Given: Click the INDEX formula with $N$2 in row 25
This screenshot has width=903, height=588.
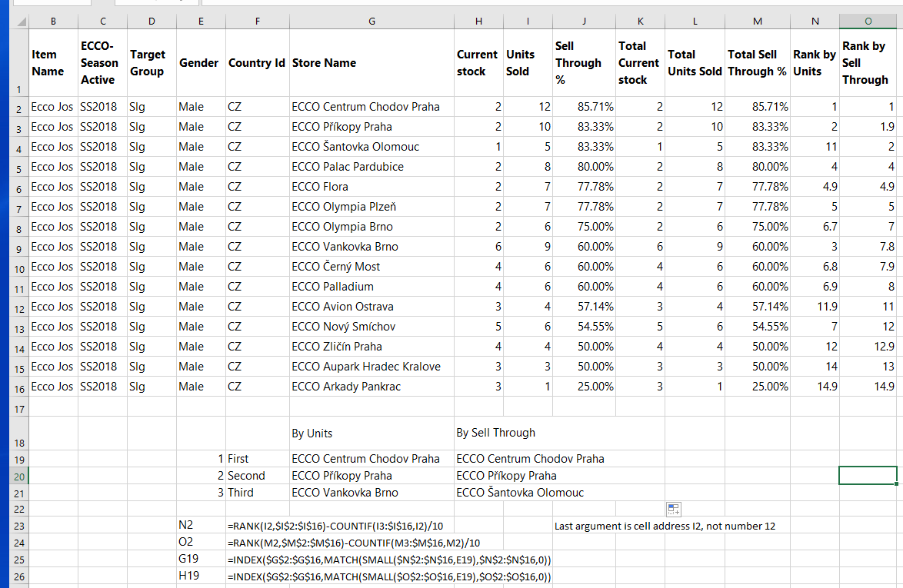Looking at the screenshot, I should coord(389,560).
